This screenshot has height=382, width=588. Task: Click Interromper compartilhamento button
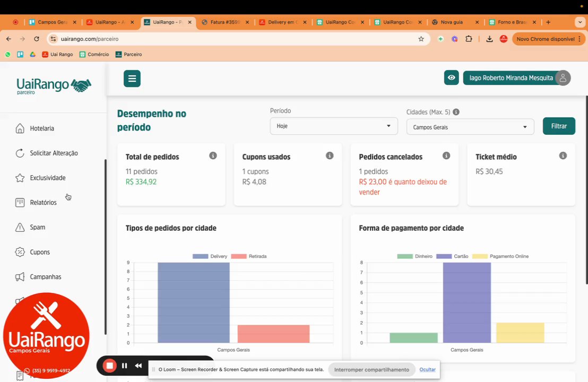point(371,370)
